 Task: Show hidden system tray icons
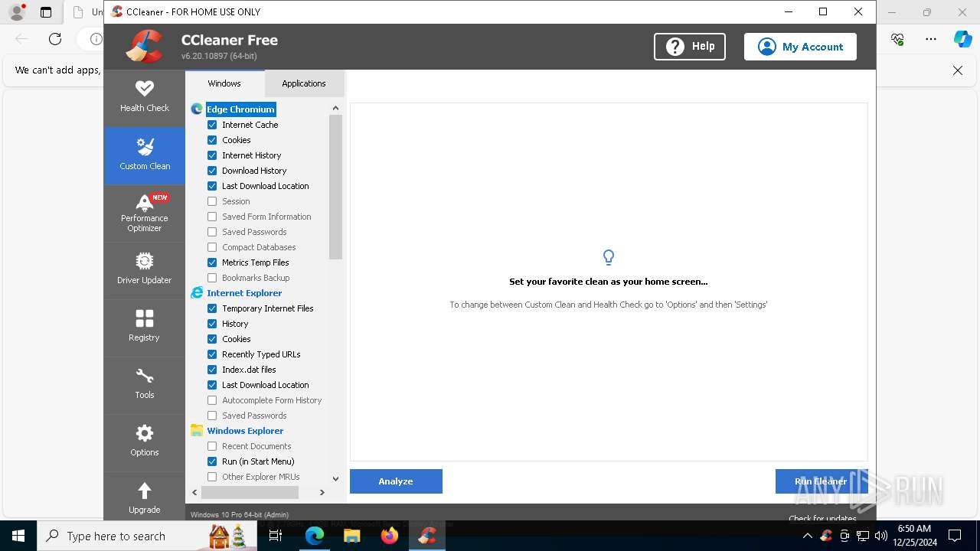[808, 536]
